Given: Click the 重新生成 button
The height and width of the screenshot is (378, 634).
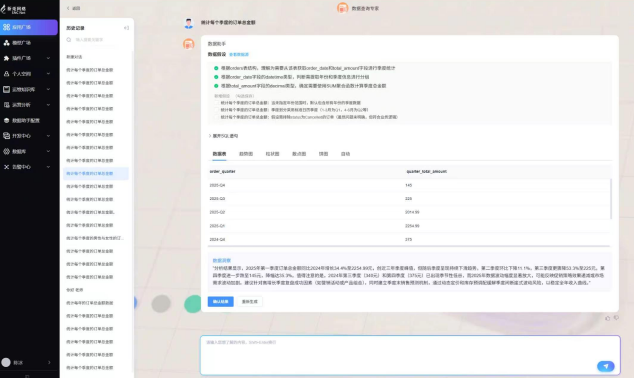Looking at the screenshot, I should pyautogui.click(x=249, y=302).
